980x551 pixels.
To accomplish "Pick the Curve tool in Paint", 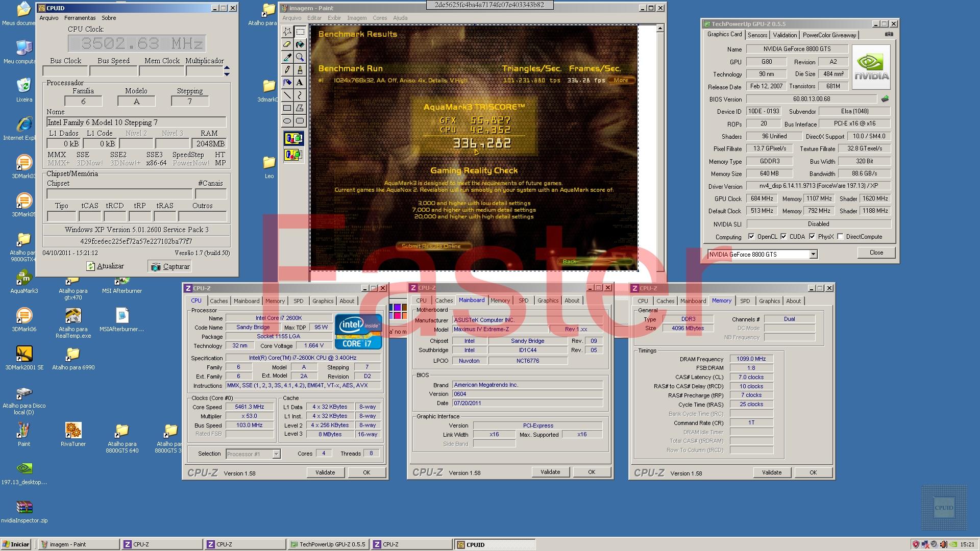I will tap(300, 95).
